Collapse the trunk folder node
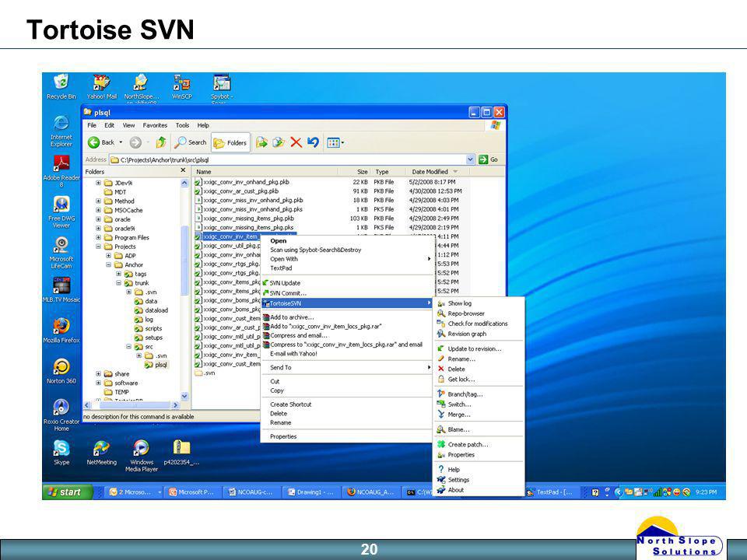Viewport: 747px width, 560px height. coord(118,283)
